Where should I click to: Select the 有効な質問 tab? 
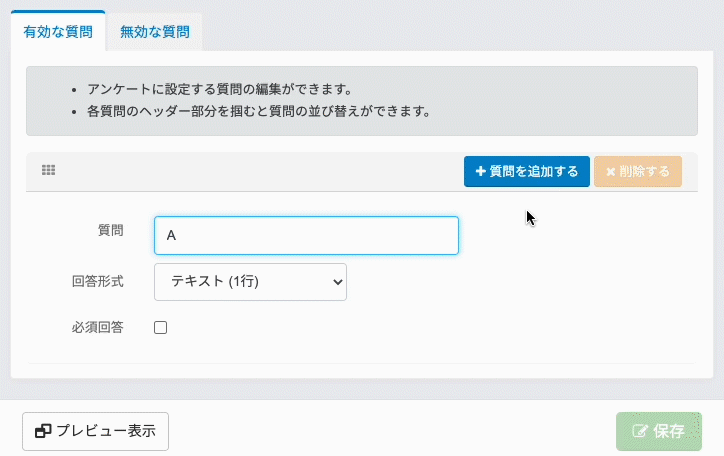pyautogui.click(x=58, y=31)
